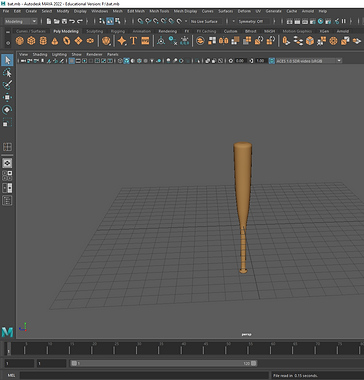The height and width of the screenshot is (380, 364).
Task: Activate the Lasso select tool
Action: pos(7,73)
